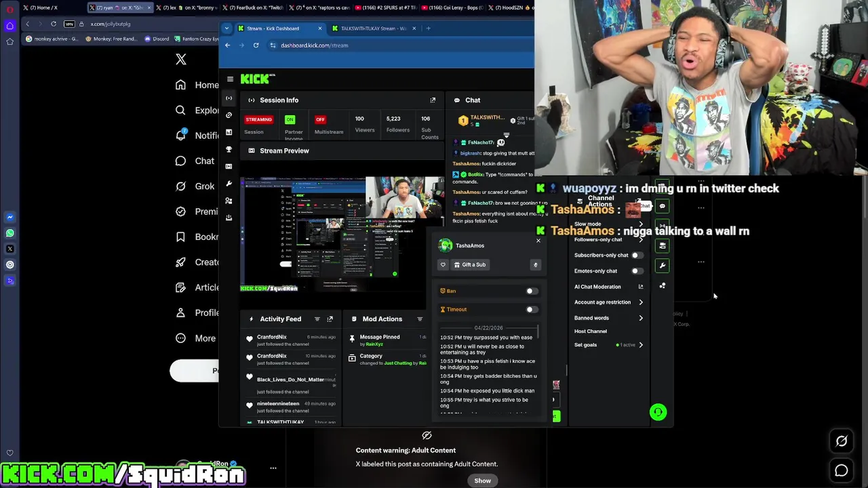Image resolution: width=868 pixels, height=488 pixels.
Task: Open a new Chrome tab with plus
Action: coord(427,28)
